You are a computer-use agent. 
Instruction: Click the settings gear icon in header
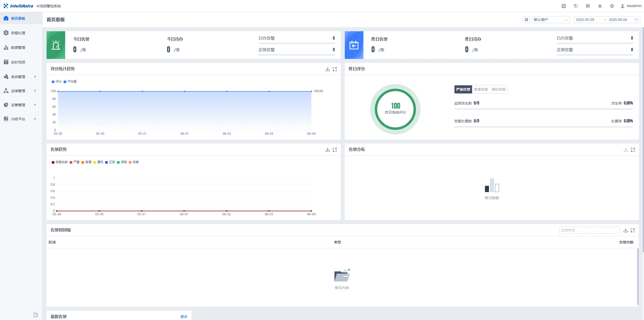click(612, 6)
